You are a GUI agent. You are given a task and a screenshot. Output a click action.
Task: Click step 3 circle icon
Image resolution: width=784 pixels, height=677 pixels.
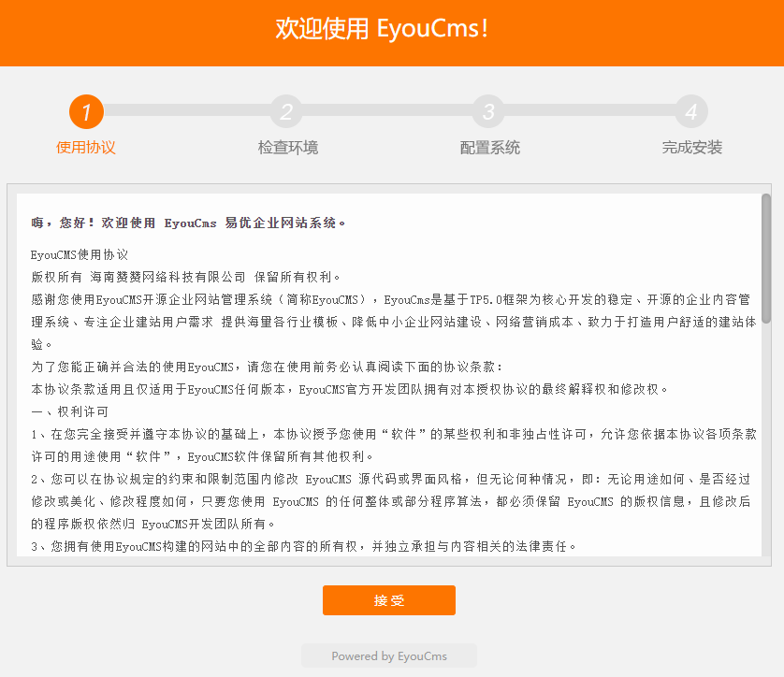coord(488,111)
